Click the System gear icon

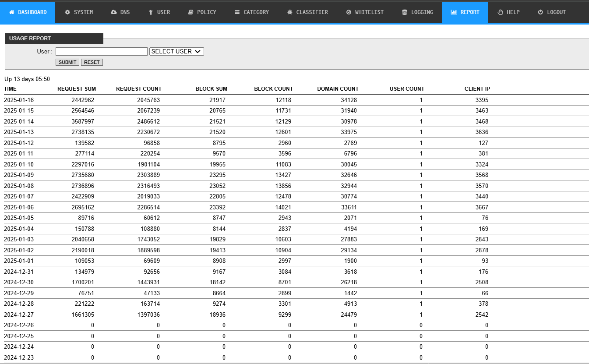[x=67, y=12]
